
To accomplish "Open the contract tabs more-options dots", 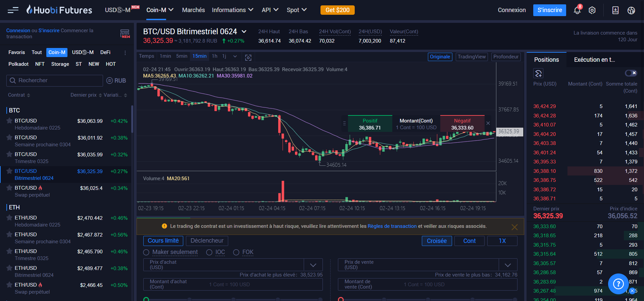I will click(125, 53).
